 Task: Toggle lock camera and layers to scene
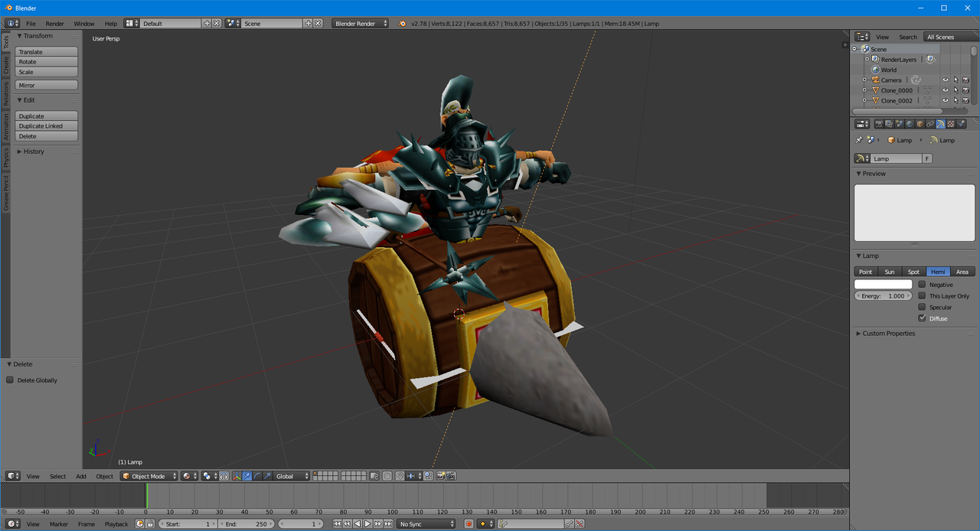tap(374, 476)
